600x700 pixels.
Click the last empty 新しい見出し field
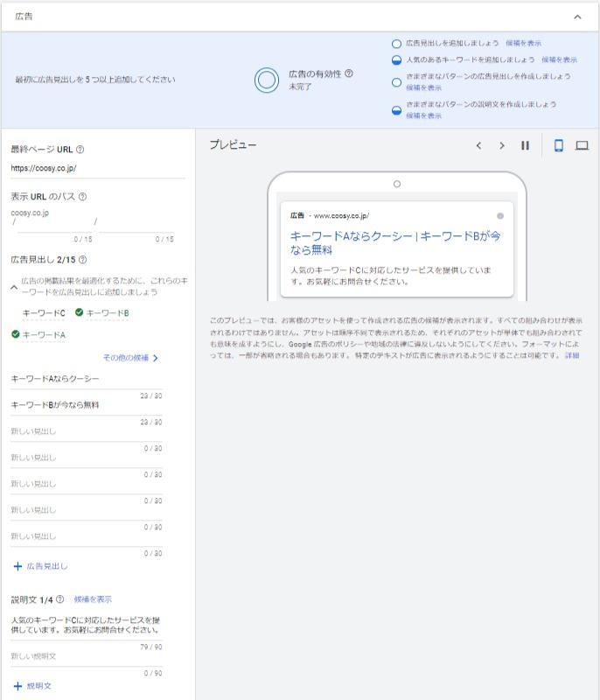pos(86,536)
